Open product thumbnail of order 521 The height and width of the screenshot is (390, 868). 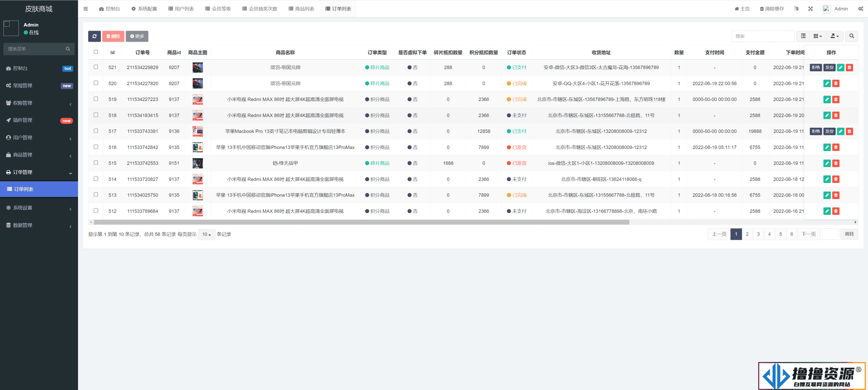pyautogui.click(x=198, y=67)
